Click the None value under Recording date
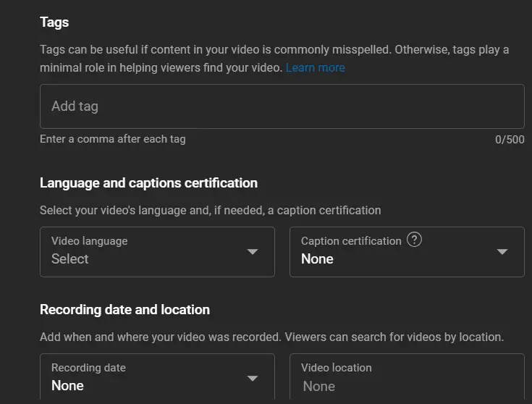Image resolution: width=532 pixels, height=404 pixels. pos(67,386)
